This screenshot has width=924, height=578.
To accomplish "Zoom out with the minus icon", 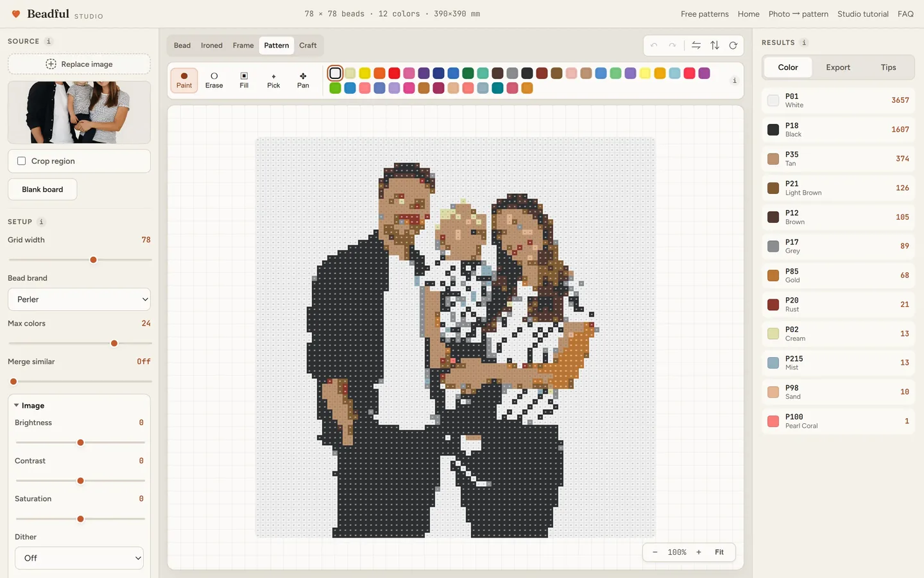I will (655, 552).
